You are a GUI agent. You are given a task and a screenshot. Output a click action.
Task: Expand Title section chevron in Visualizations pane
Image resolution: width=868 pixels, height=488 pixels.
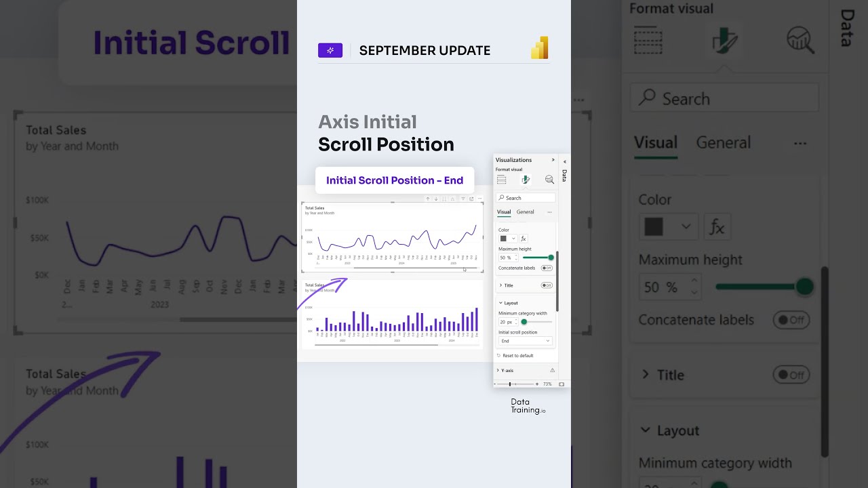pos(500,285)
